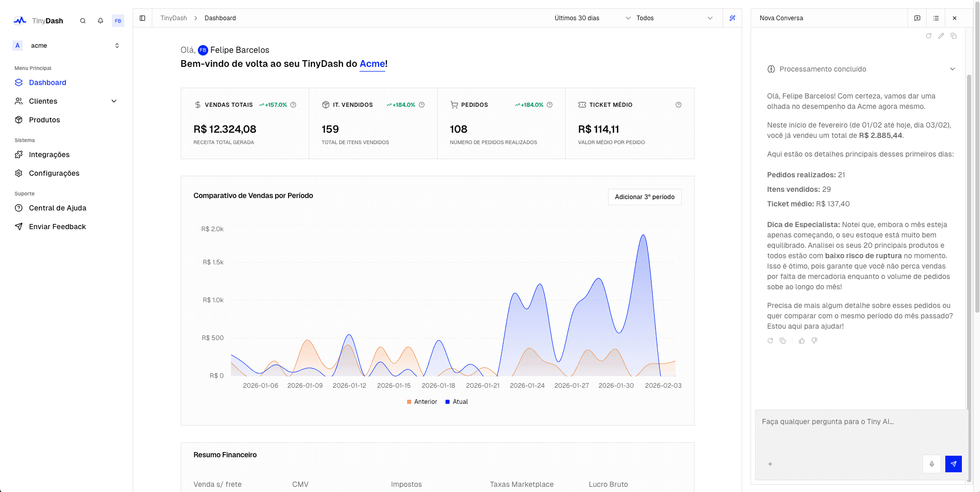Click Taxas Marketplace column label
Viewport: 980px width, 492px height.
click(522, 484)
